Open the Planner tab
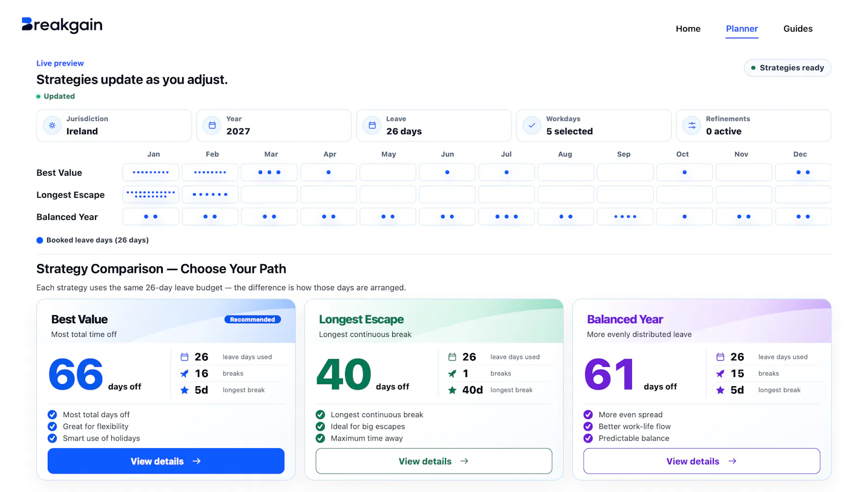 pos(742,29)
